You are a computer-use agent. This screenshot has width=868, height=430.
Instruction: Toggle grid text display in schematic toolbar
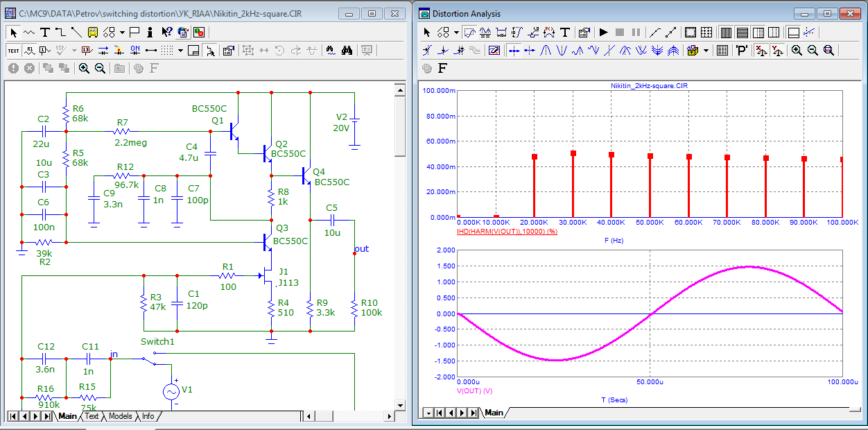coord(13,50)
